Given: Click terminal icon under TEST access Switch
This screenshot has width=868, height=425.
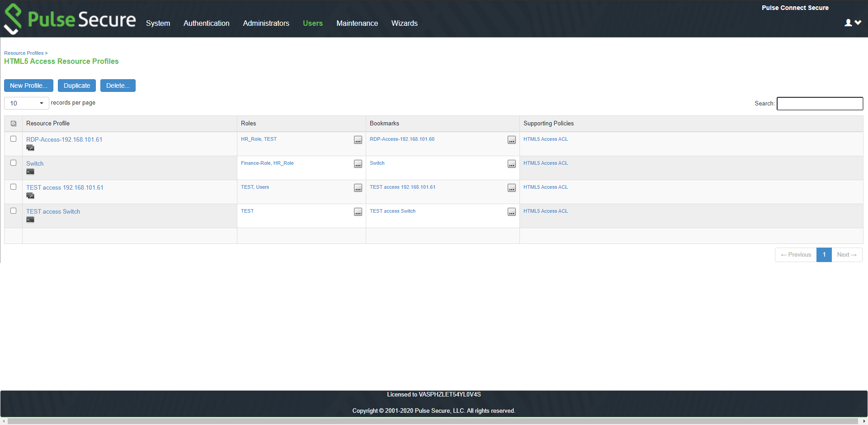Looking at the screenshot, I should tap(30, 220).
